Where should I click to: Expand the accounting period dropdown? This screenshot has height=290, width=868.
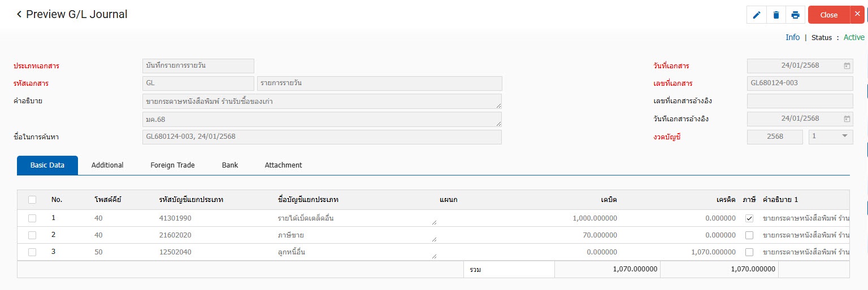coord(844,136)
